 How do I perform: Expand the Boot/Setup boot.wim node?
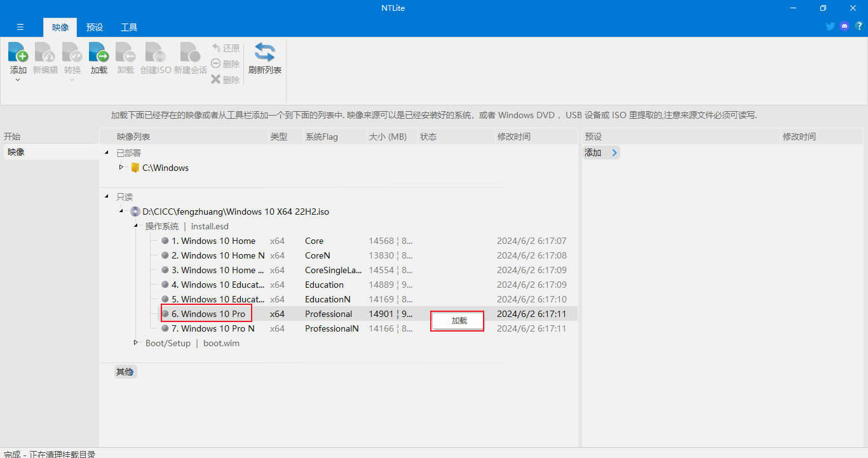136,342
